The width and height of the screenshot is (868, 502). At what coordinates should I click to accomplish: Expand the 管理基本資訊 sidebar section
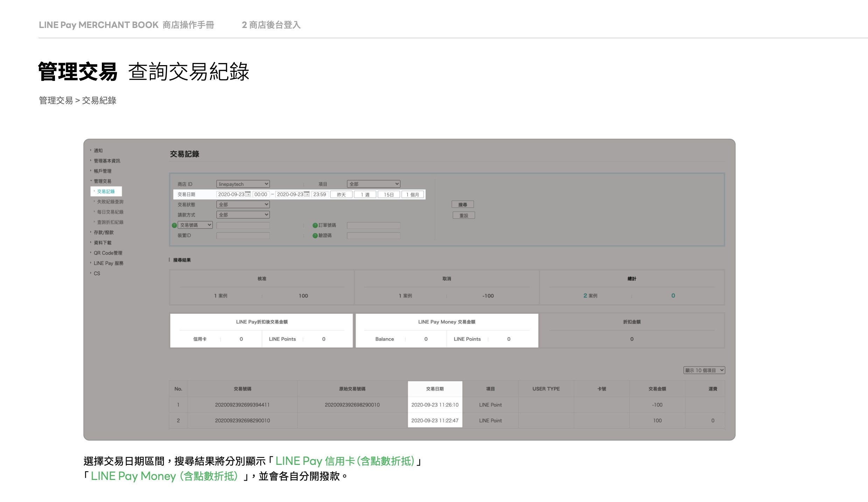coord(107,161)
